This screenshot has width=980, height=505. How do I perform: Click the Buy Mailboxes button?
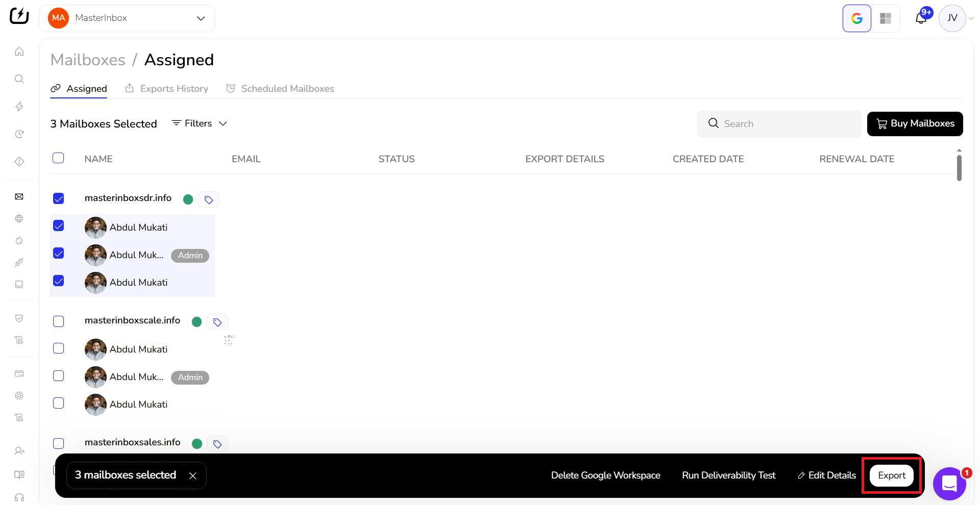915,124
